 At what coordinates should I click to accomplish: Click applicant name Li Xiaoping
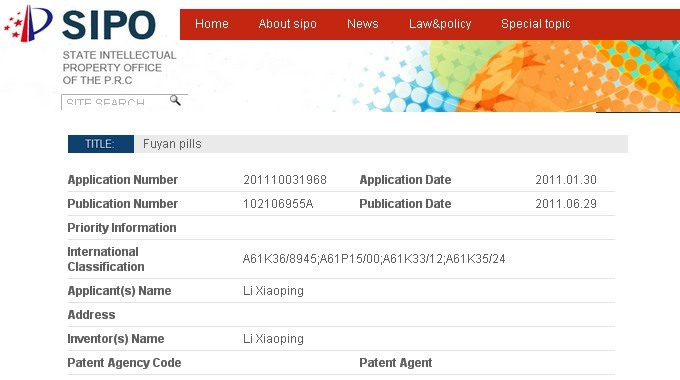coord(273,291)
